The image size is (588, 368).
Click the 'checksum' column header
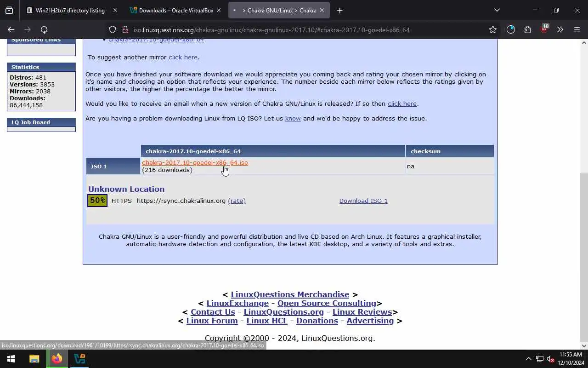[450, 151]
